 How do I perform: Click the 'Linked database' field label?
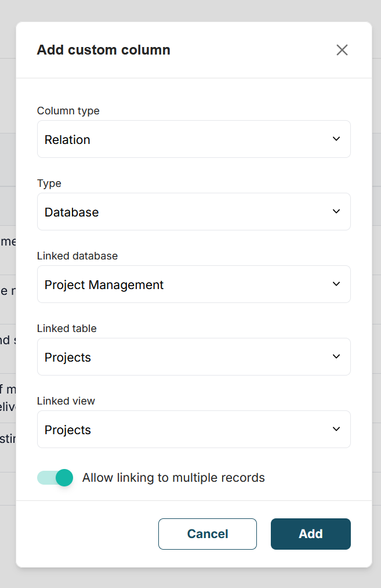[x=77, y=256]
